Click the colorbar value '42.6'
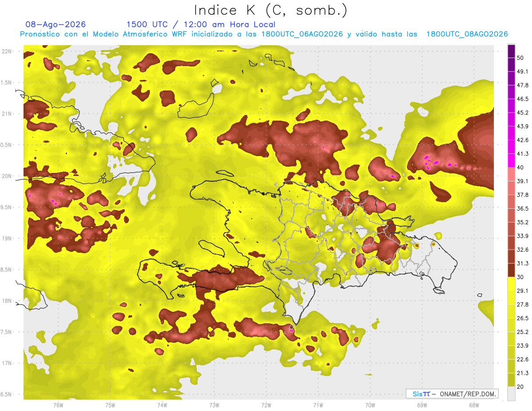Screen dimensions: 532x411 coord(523,140)
